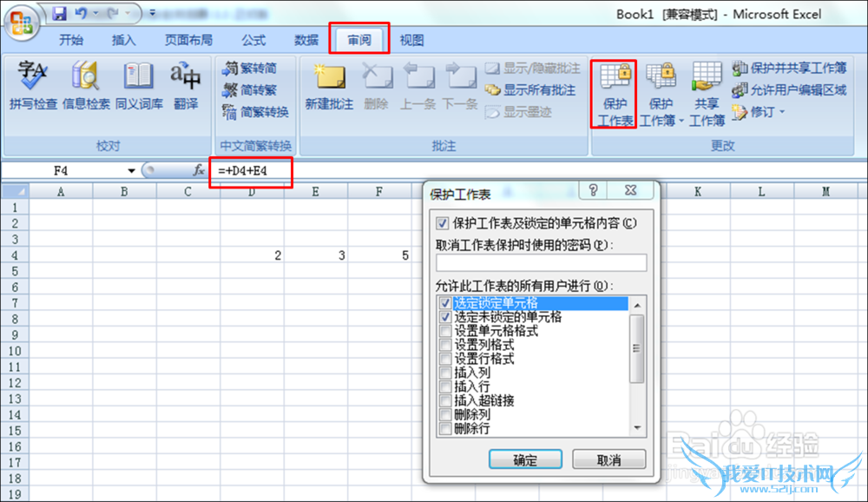Switch to the 审阅 tab

pyautogui.click(x=358, y=40)
